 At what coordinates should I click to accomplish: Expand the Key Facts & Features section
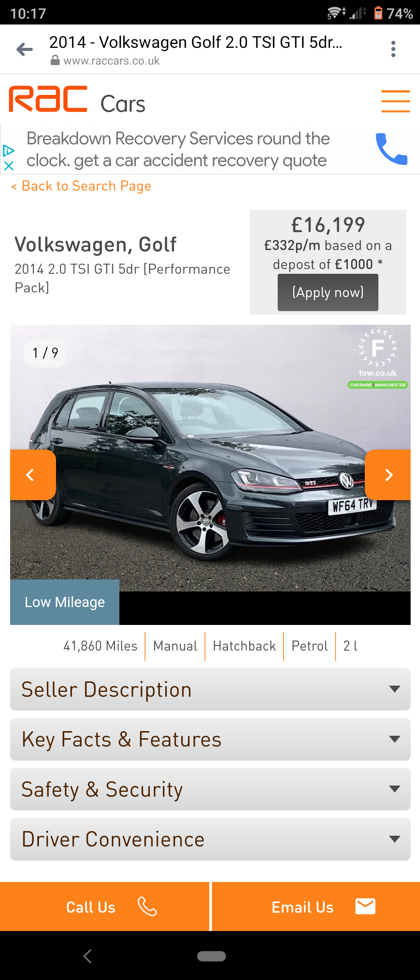[210, 739]
